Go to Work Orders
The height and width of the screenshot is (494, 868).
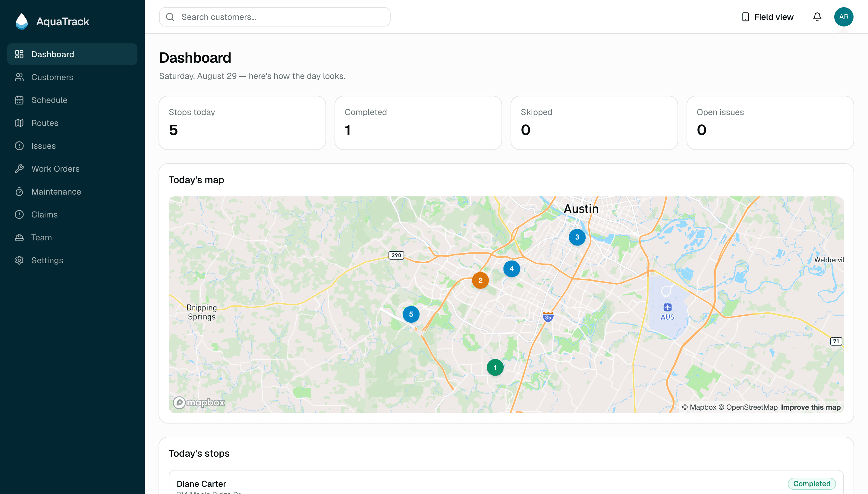coord(72,169)
